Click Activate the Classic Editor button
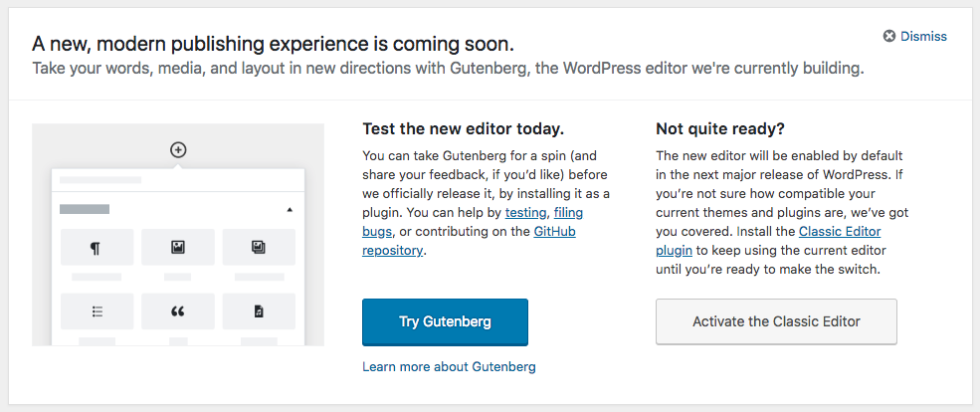The width and height of the screenshot is (980, 412). 776,322
